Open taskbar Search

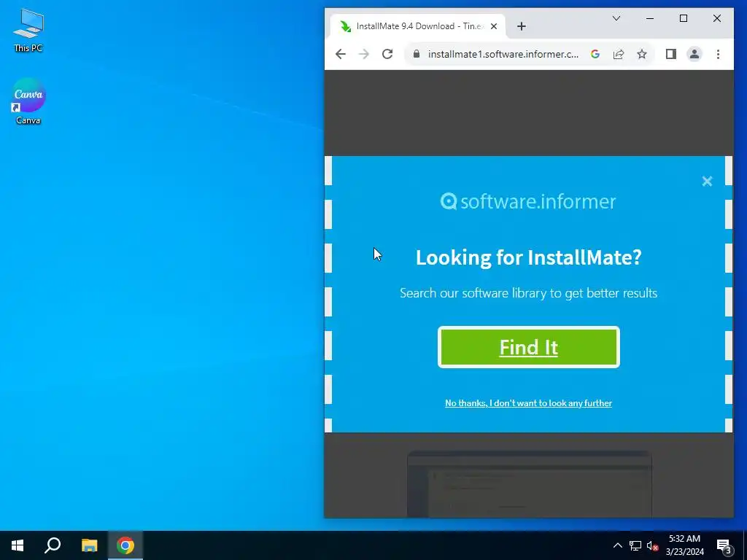[x=53, y=545]
